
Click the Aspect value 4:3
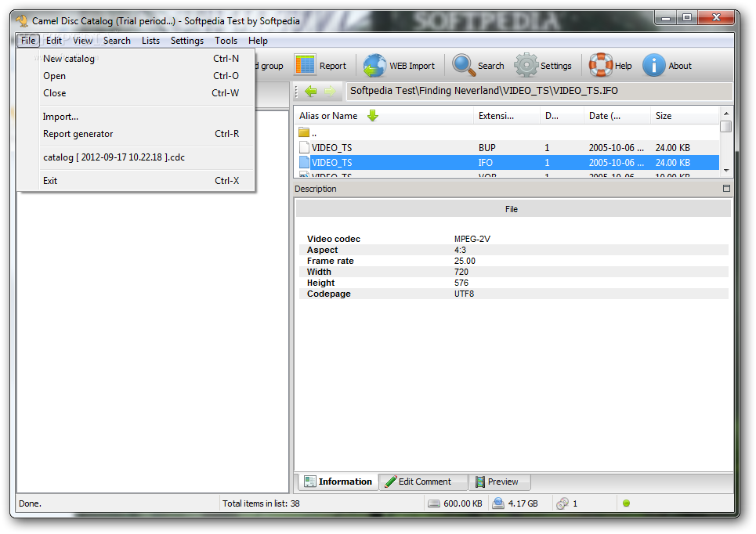(x=460, y=250)
